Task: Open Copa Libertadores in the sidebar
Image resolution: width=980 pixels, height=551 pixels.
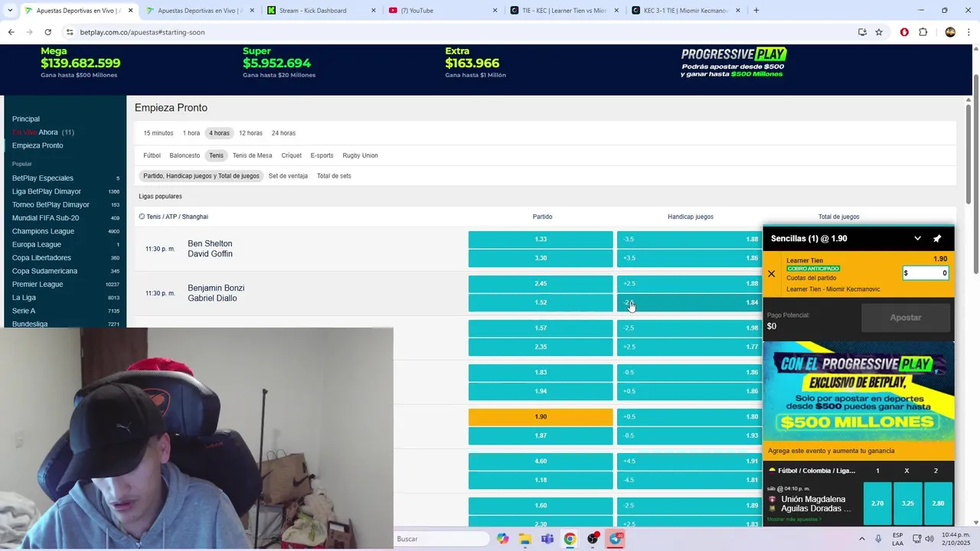Action: click(x=41, y=258)
